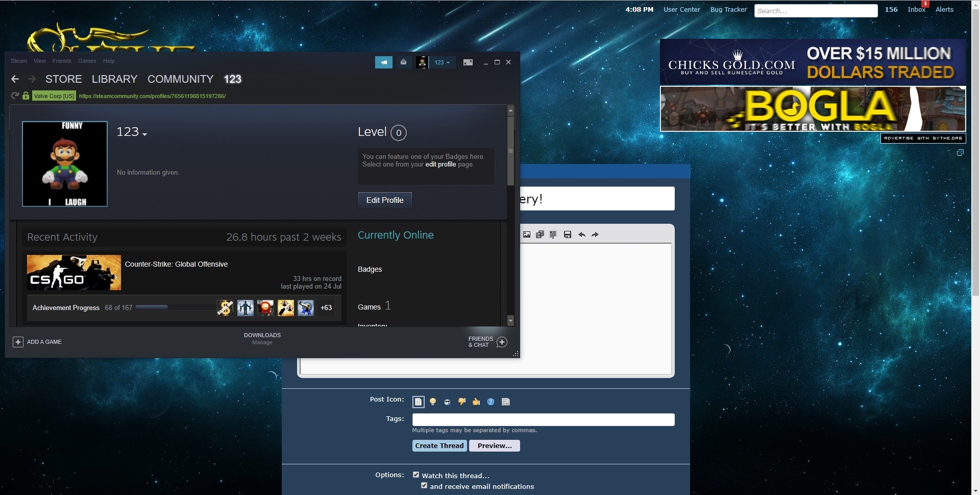The width and height of the screenshot is (980, 495).
Task: Open Counter-Strike: Global Offensive game link
Action: point(177,264)
